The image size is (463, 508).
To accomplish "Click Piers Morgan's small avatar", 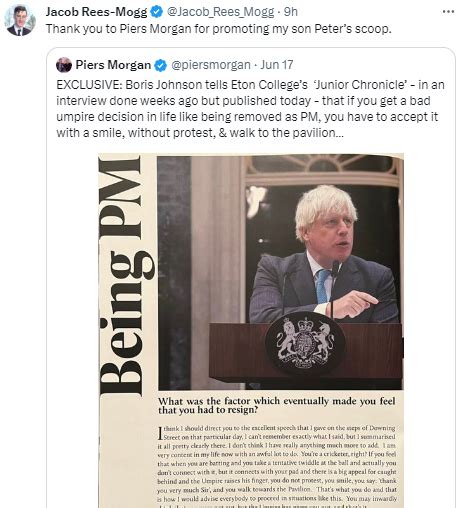I will tap(64, 65).
